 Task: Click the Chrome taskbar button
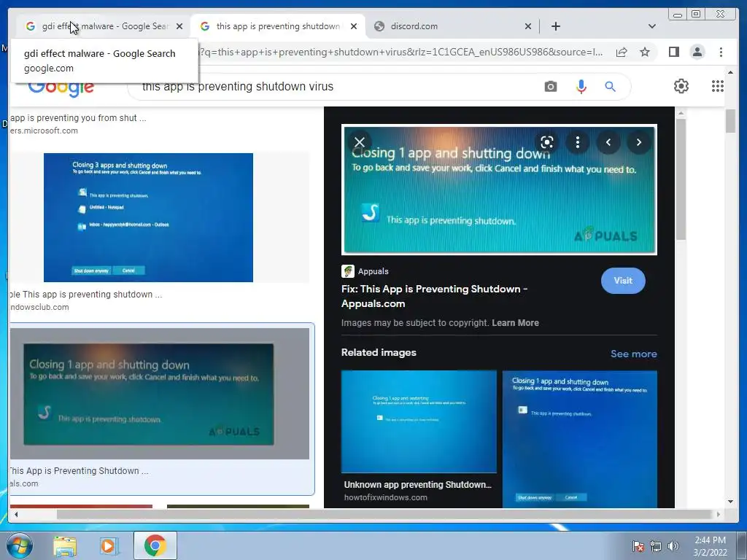point(155,545)
